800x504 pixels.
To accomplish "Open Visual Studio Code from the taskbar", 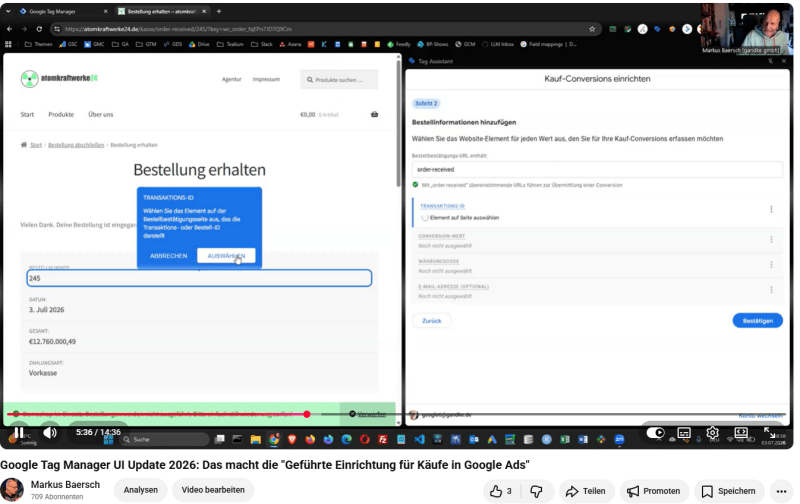I will pos(419,439).
